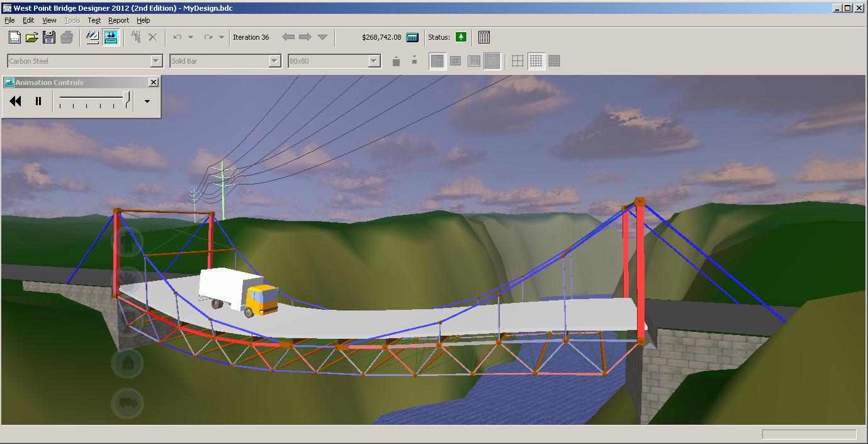
Task: Click the increase member size icon
Action: click(x=396, y=60)
